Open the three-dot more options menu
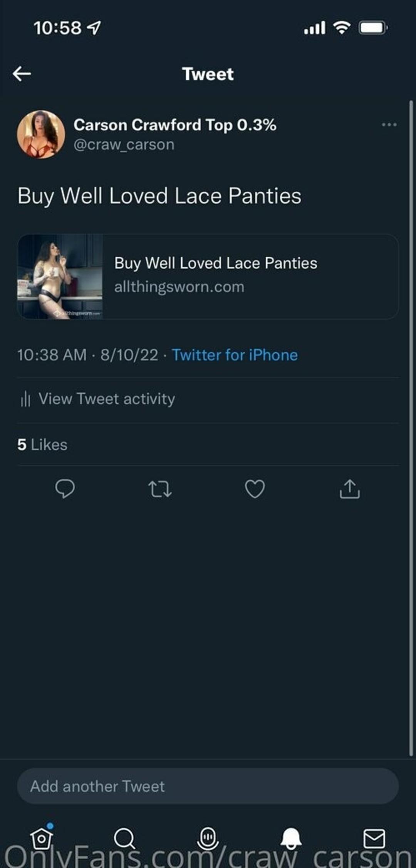This screenshot has height=868, width=416. (x=389, y=125)
